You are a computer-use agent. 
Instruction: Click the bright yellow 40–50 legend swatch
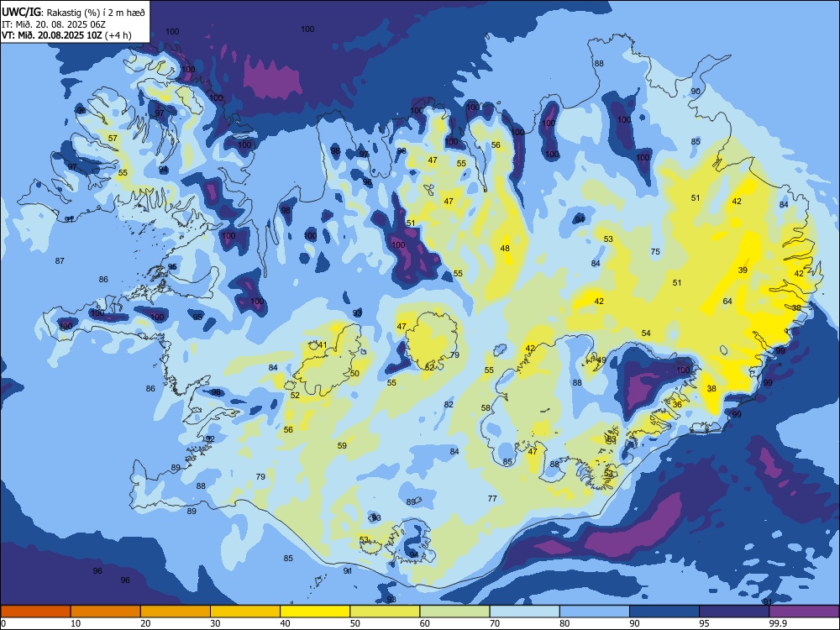coord(315,612)
